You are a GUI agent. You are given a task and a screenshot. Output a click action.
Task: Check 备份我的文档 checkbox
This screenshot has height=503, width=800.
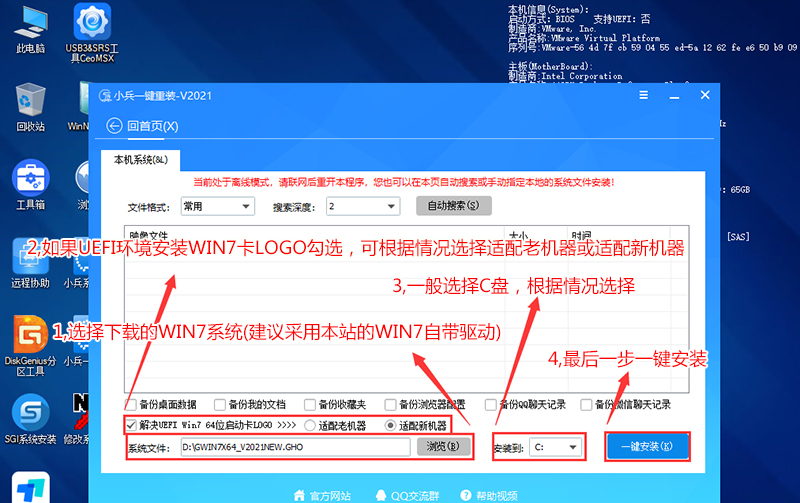click(220, 405)
